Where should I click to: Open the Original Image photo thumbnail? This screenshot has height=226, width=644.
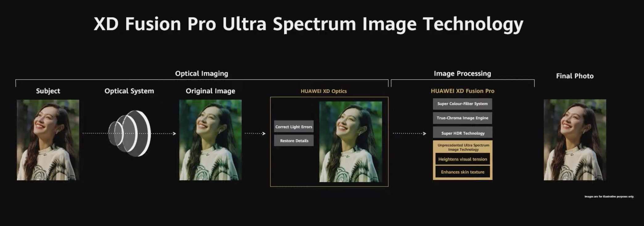pos(210,140)
